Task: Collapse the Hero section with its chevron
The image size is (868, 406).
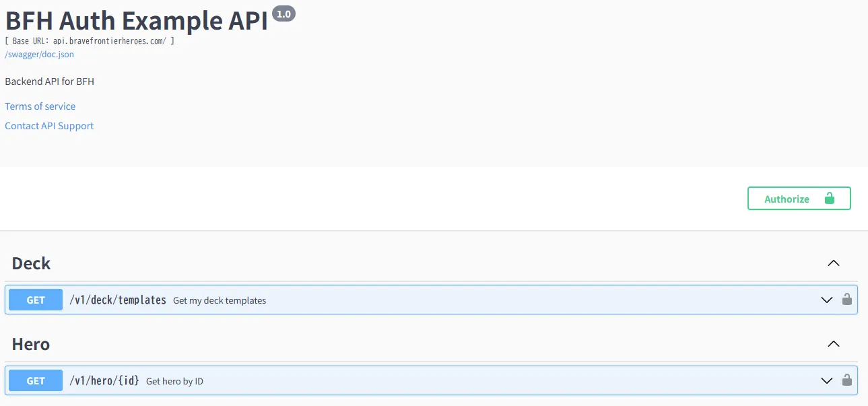Action: (x=834, y=344)
